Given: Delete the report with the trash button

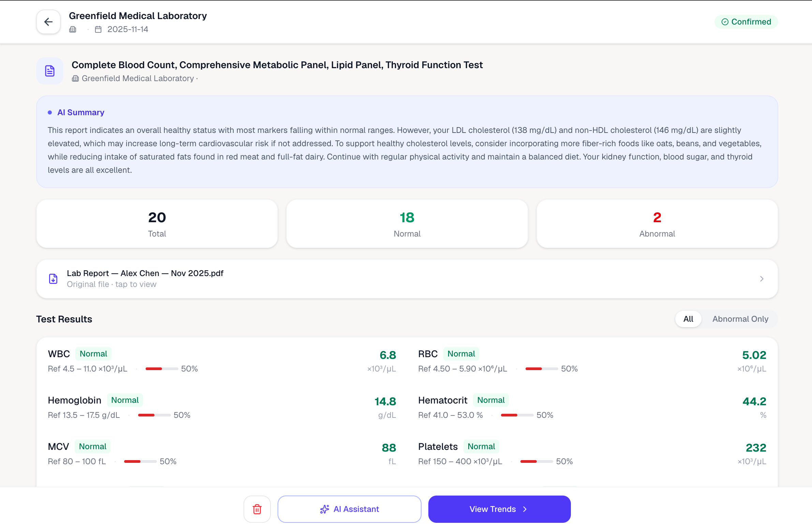Looking at the screenshot, I should tap(257, 509).
